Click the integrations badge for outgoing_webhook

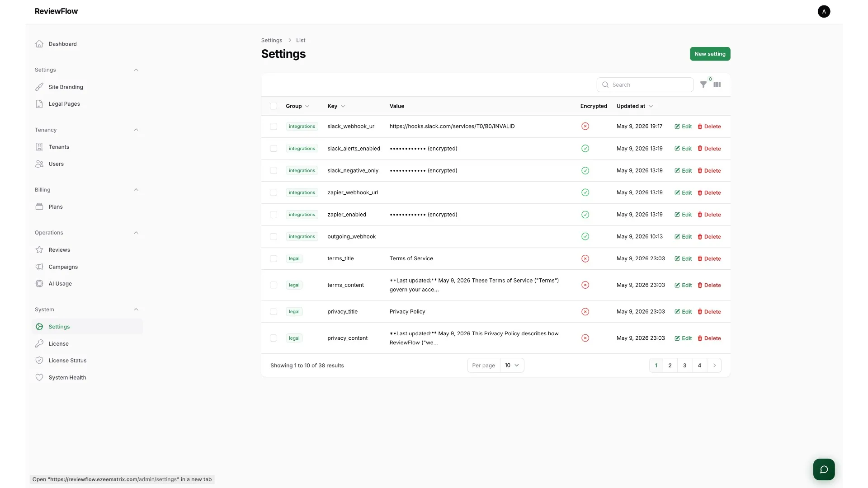[x=302, y=236]
